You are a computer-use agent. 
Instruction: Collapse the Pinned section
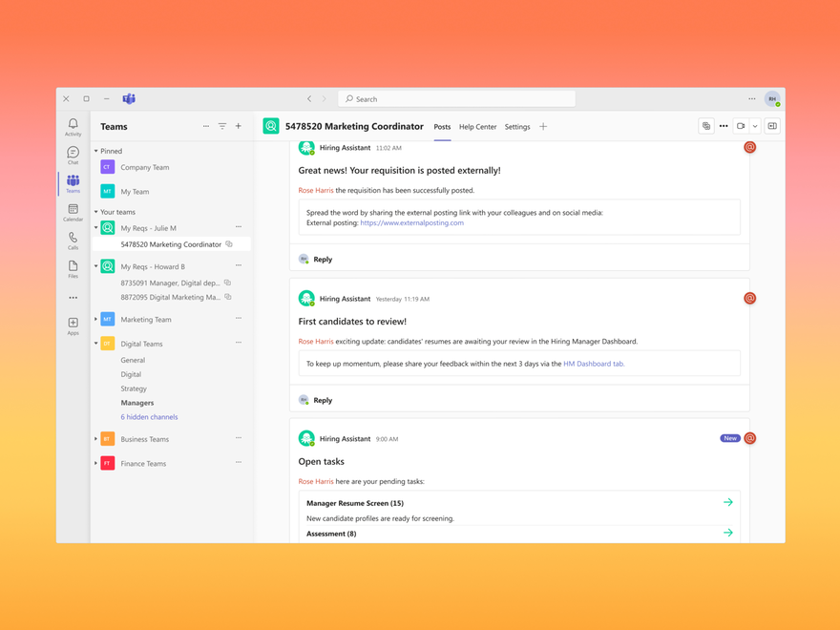point(96,151)
